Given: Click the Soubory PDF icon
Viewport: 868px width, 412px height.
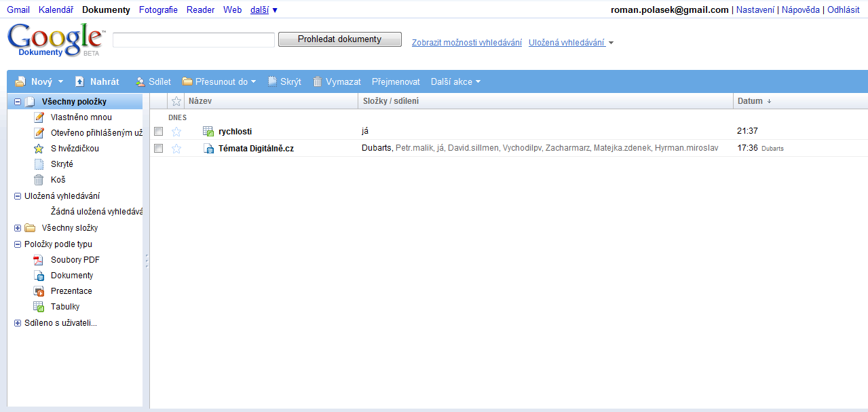Looking at the screenshot, I should [x=39, y=260].
